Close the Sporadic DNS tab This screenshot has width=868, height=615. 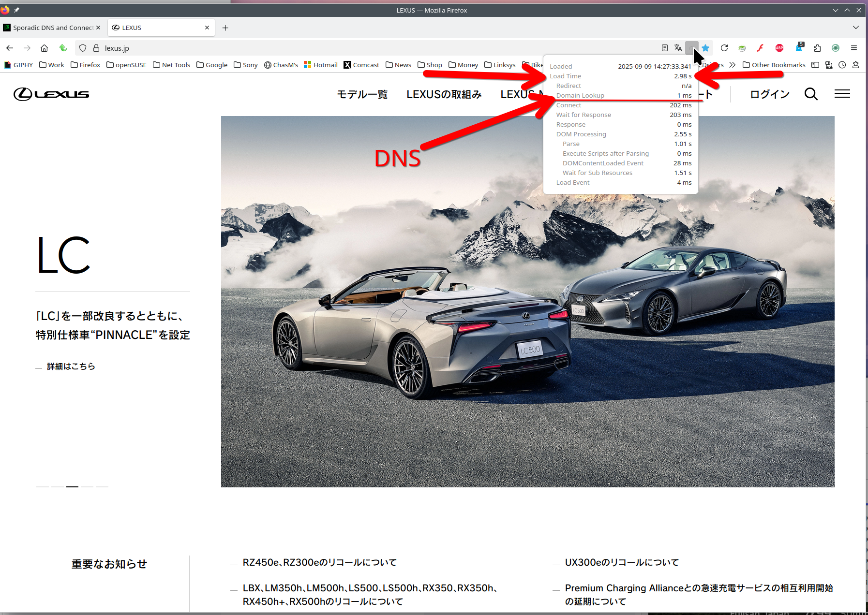[98, 28]
